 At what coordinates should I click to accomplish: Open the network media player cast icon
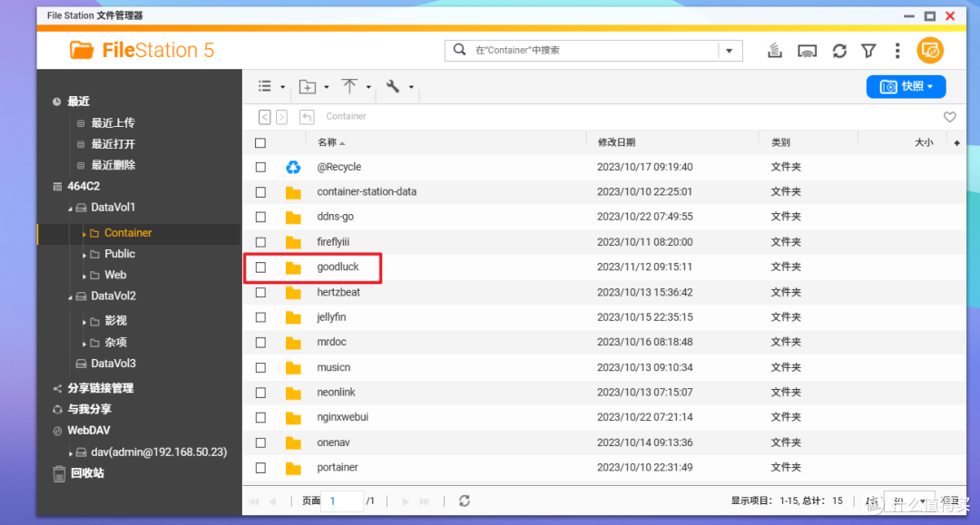(x=807, y=51)
